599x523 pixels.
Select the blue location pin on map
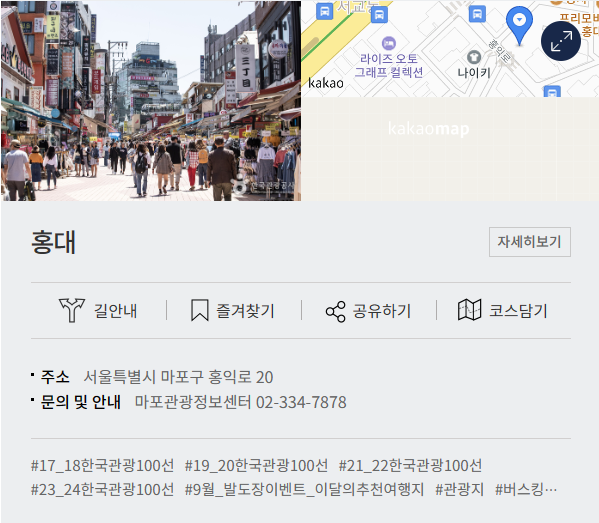click(x=519, y=26)
